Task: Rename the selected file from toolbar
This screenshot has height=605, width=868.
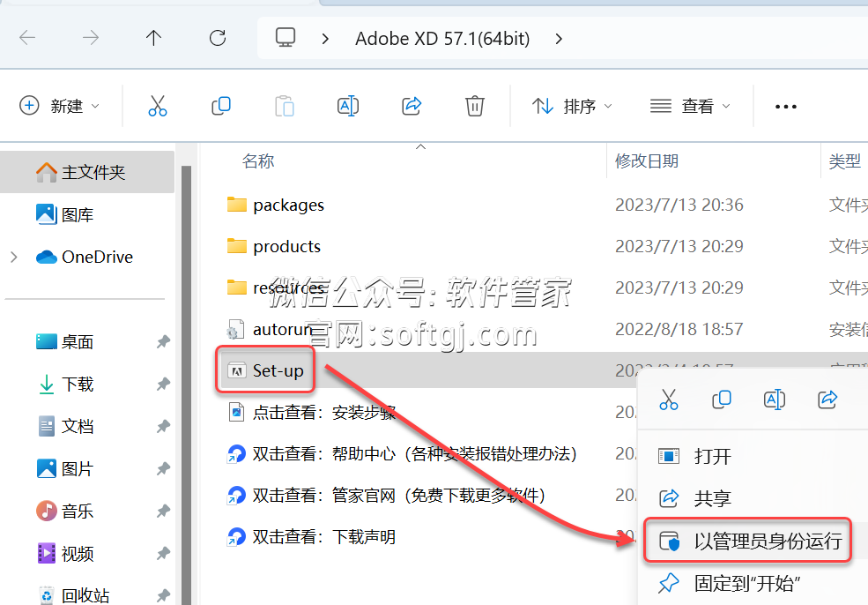Action: click(348, 105)
